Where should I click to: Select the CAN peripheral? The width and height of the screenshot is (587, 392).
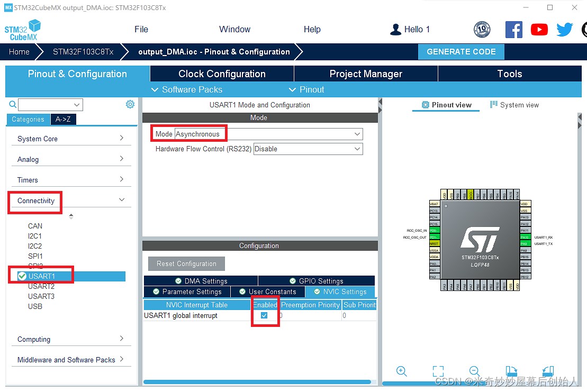coord(35,226)
